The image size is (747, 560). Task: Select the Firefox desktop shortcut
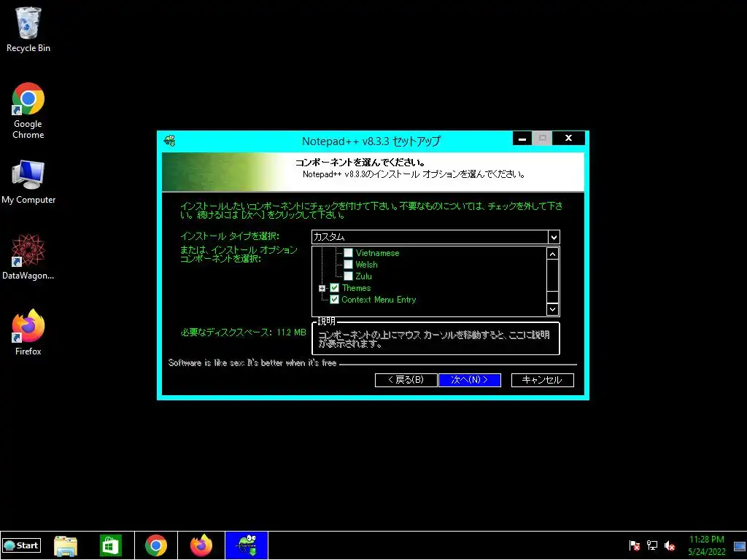pyautogui.click(x=28, y=332)
